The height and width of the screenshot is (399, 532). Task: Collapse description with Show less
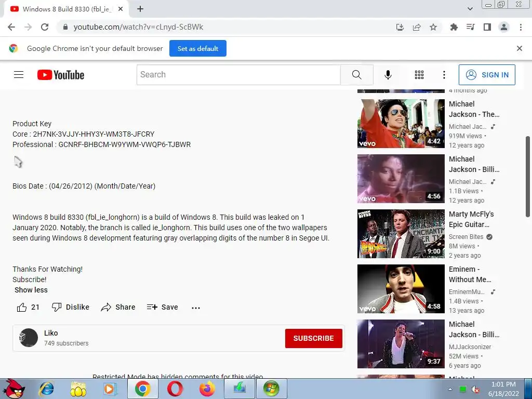31,290
